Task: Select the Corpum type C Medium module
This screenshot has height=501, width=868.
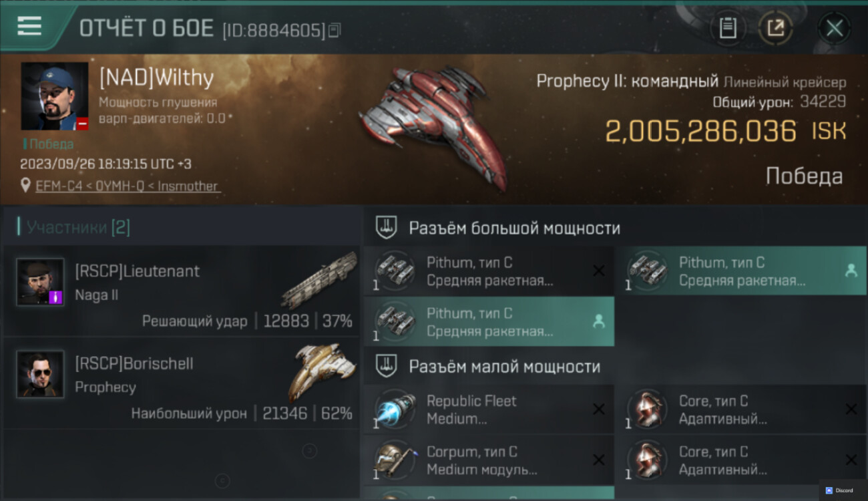Action: click(x=489, y=460)
